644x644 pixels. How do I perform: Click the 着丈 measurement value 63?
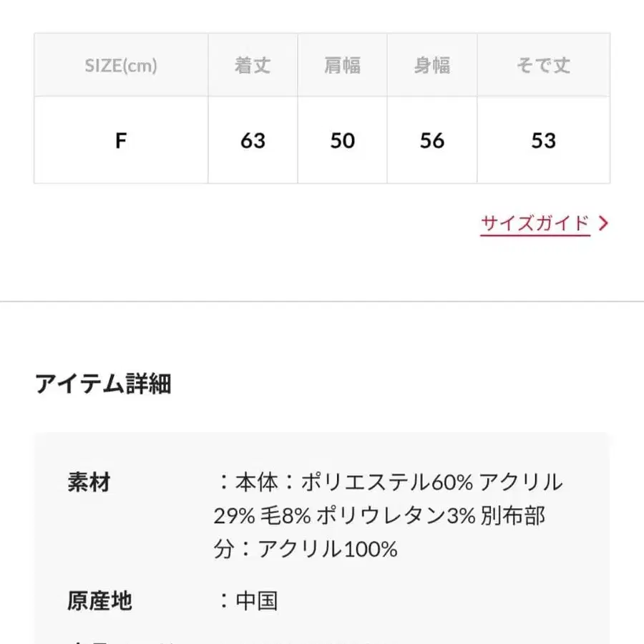(252, 140)
